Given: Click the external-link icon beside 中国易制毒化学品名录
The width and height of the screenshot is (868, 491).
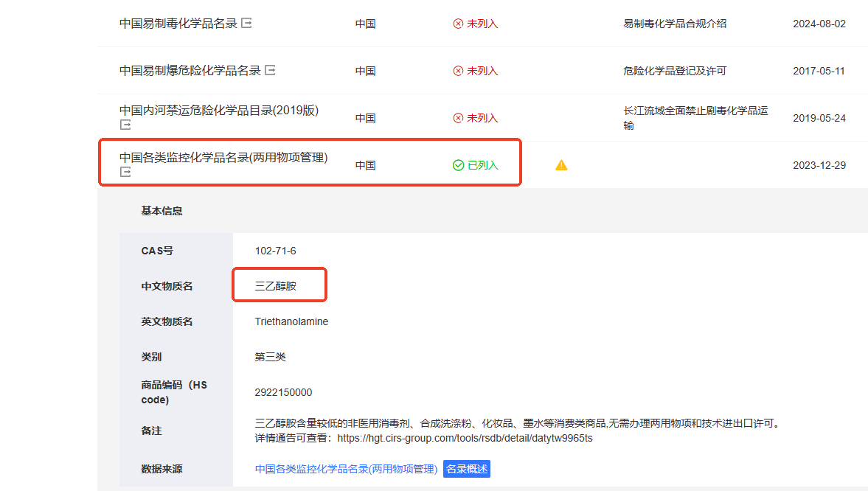Looking at the screenshot, I should pos(247,24).
